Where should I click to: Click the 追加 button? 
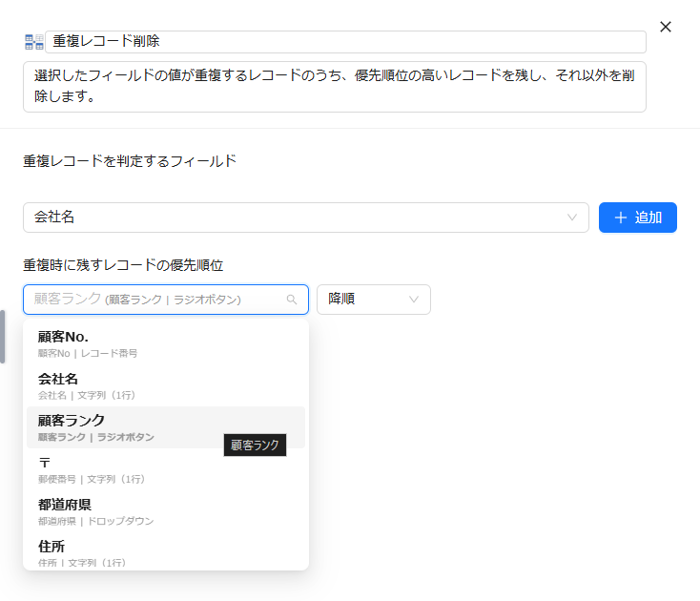coord(637,218)
